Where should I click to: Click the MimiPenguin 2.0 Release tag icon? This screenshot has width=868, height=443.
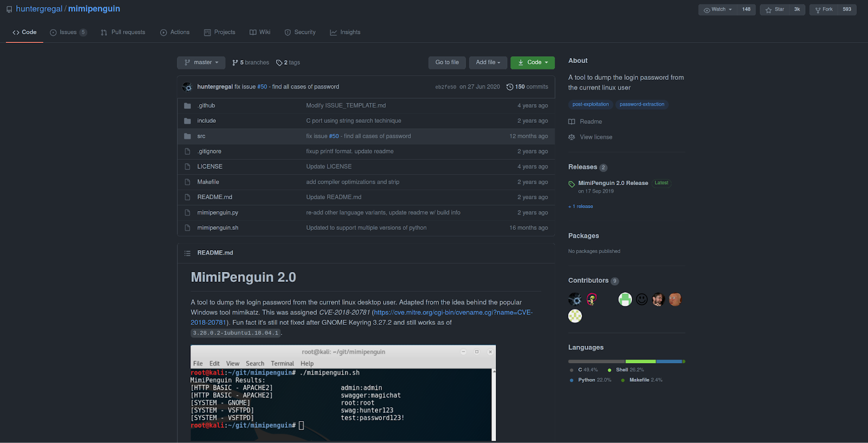point(571,184)
